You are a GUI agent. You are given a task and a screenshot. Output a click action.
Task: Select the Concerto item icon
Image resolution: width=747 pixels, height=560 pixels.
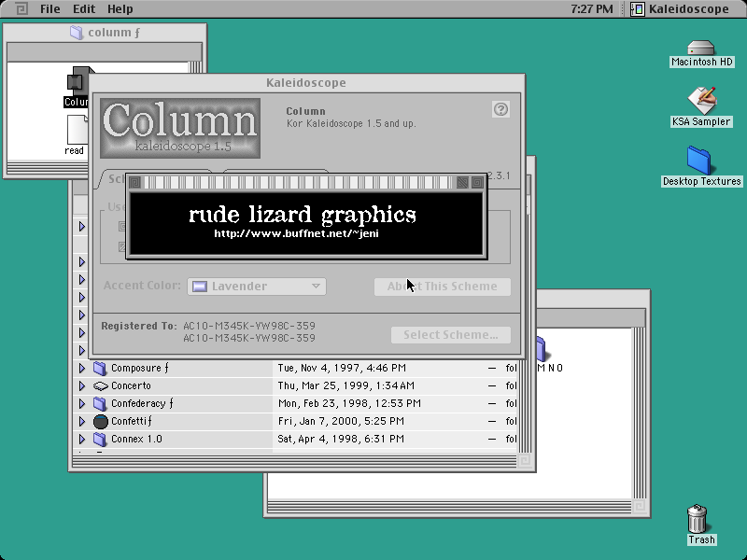tap(101, 385)
